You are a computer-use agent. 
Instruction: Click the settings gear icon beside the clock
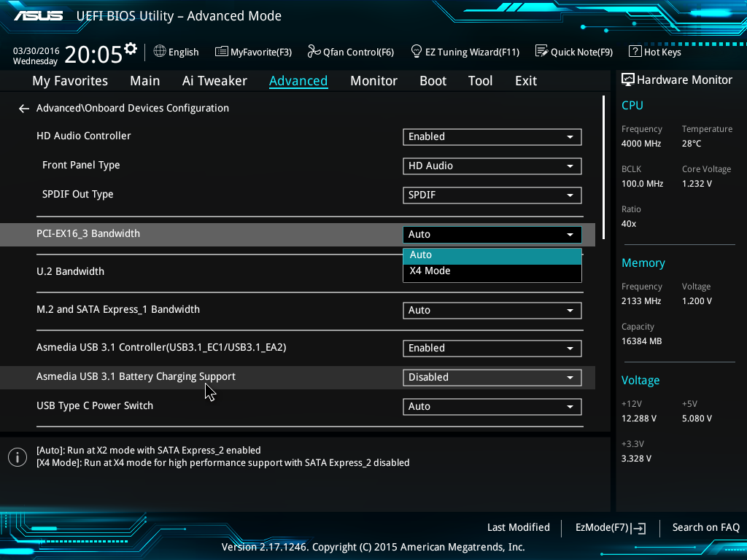[x=131, y=49]
